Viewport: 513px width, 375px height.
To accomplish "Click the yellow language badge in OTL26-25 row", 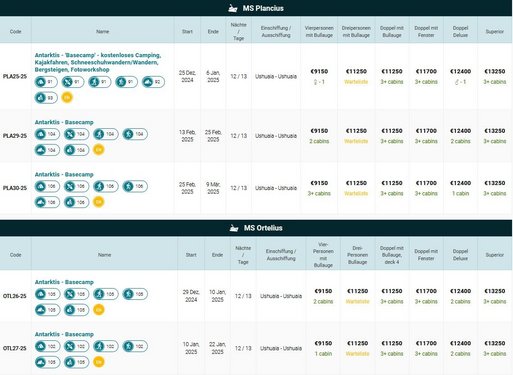I will 99,310.
